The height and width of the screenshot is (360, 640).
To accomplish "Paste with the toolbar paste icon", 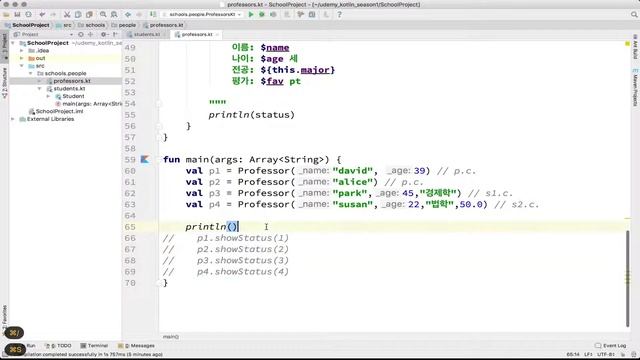I will (x=89, y=14).
